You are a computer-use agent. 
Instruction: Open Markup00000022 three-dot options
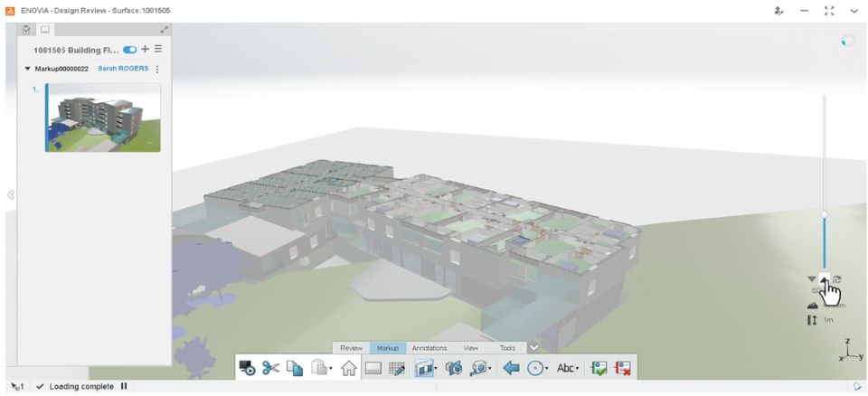(157, 70)
